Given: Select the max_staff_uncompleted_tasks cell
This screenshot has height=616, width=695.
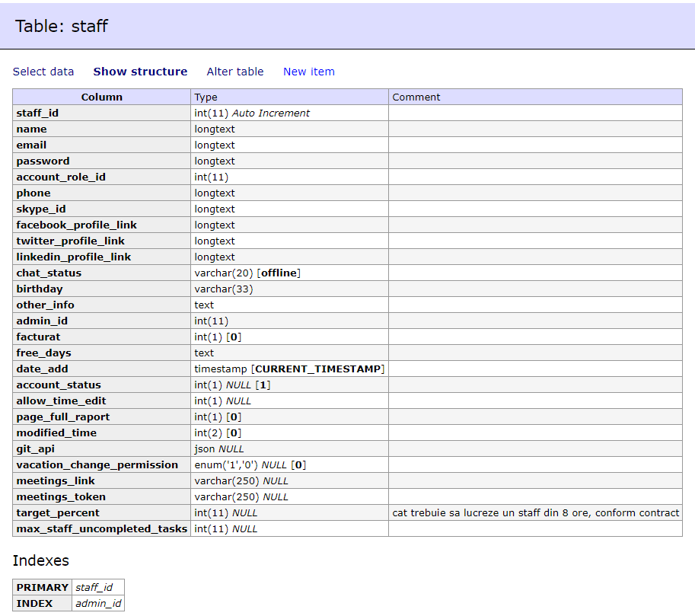Looking at the screenshot, I should pyautogui.click(x=101, y=528).
